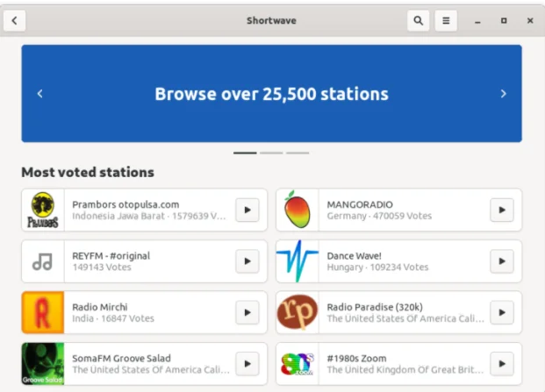Play Dance Wave! station
Viewport: 545px width, 392px height.
point(501,261)
